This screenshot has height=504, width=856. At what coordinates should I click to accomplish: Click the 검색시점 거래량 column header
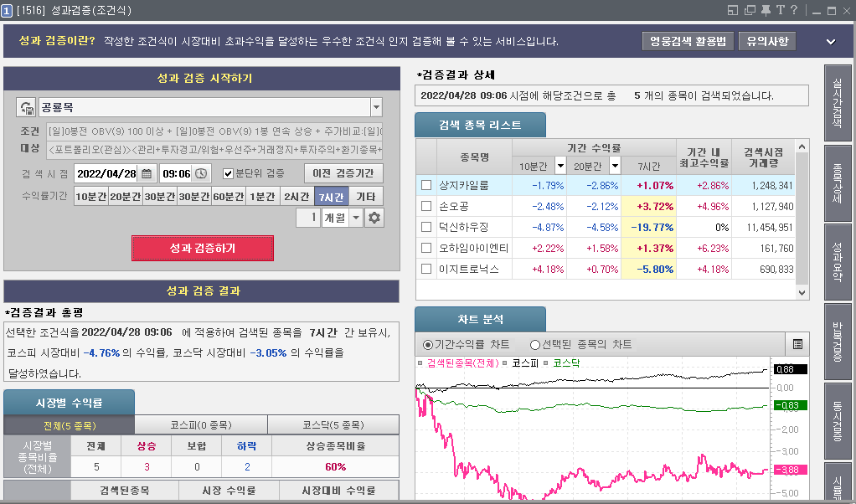(x=763, y=157)
